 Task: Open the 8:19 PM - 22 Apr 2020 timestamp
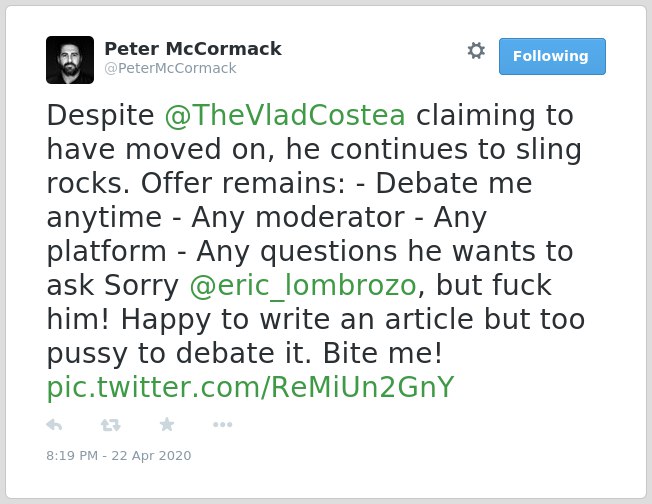click(x=119, y=456)
